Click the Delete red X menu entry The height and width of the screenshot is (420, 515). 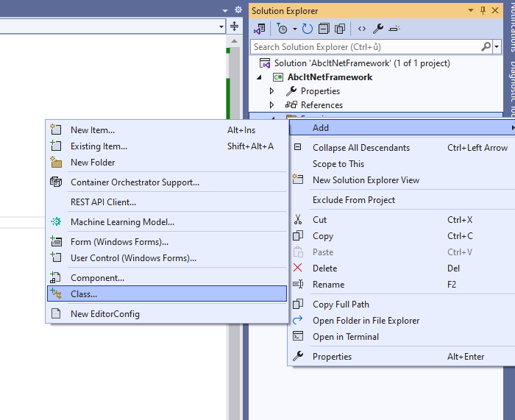point(324,268)
